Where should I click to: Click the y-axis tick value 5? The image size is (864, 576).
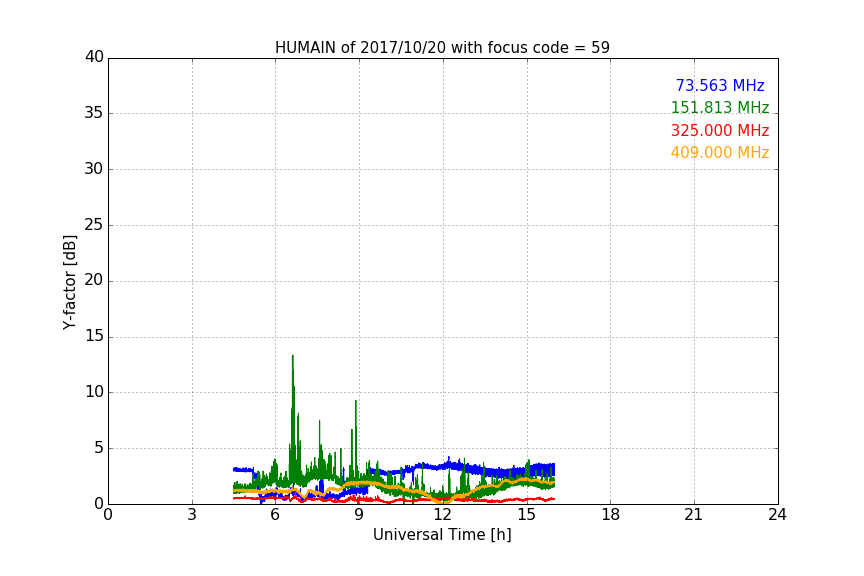tap(99, 448)
